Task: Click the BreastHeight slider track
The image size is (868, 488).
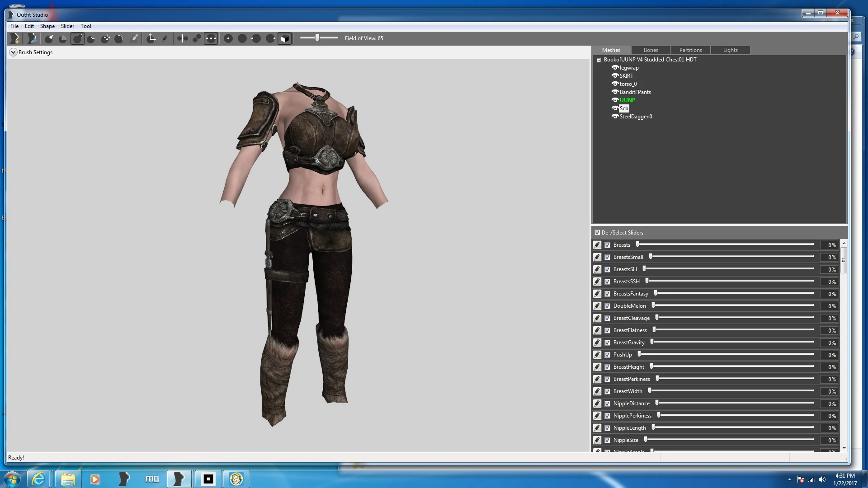Action: (x=732, y=366)
